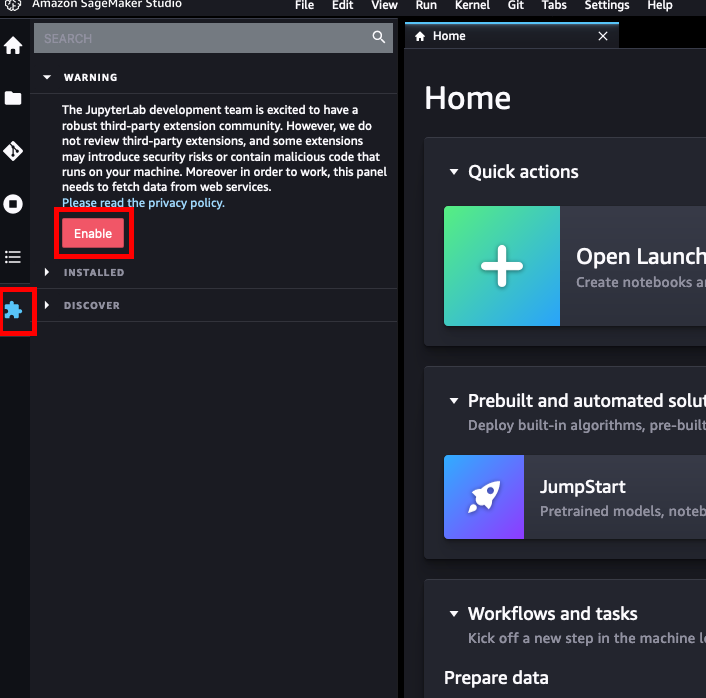Open the Kernel menu
Screen dimensions: 706x698
point(472,5)
